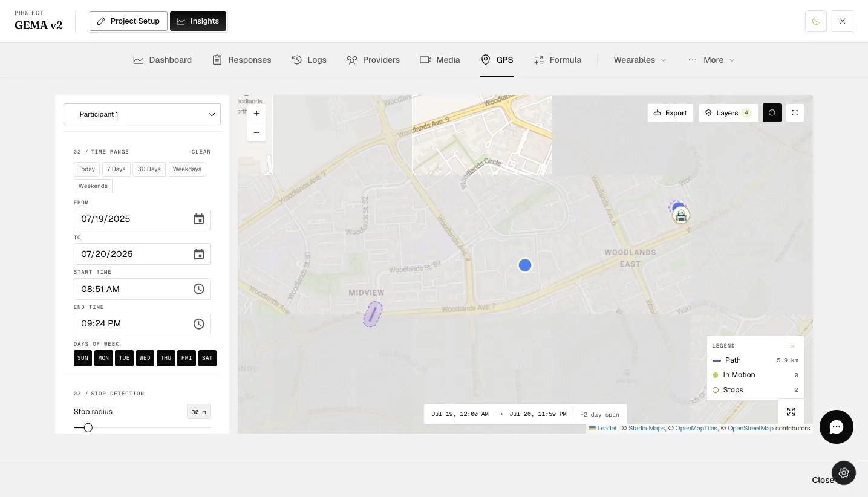Close the project with X icon
The image size is (868, 497).
(843, 21)
